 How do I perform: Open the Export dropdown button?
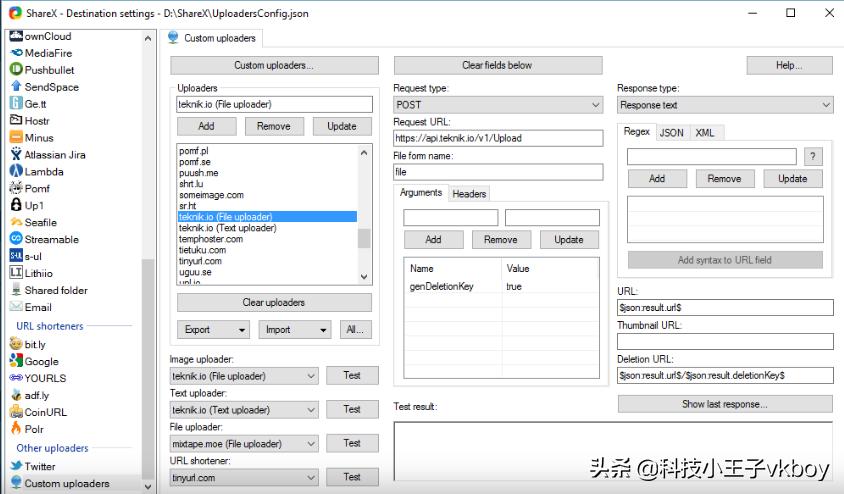213,329
